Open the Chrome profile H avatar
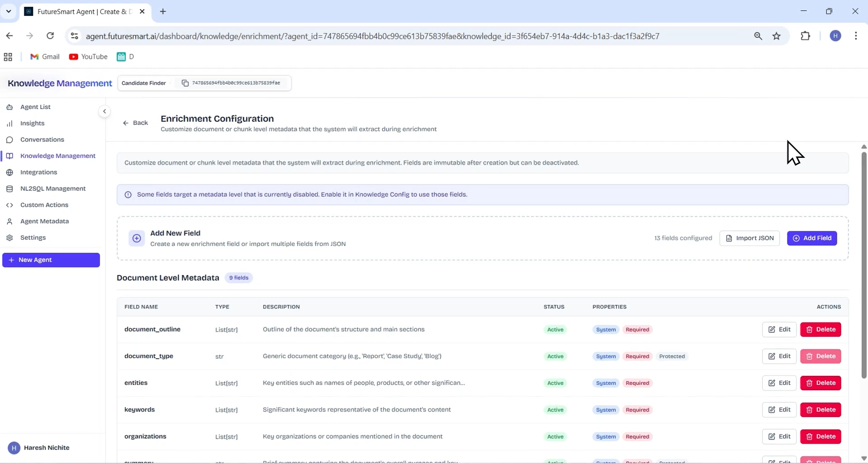The height and width of the screenshot is (464, 868). coord(835,36)
